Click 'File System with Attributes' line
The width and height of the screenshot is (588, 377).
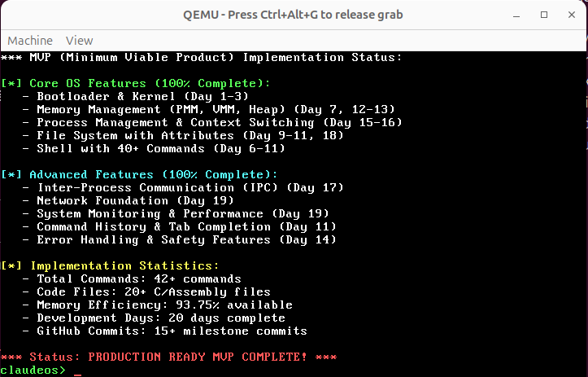point(183,135)
